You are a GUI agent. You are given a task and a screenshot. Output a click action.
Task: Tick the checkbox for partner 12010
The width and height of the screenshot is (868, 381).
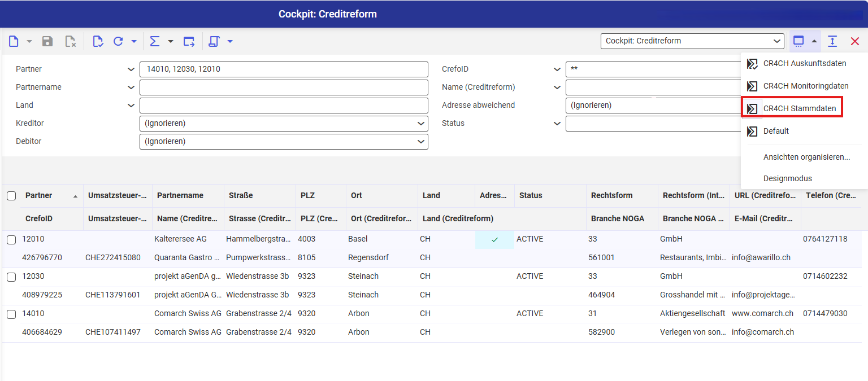[x=11, y=240]
